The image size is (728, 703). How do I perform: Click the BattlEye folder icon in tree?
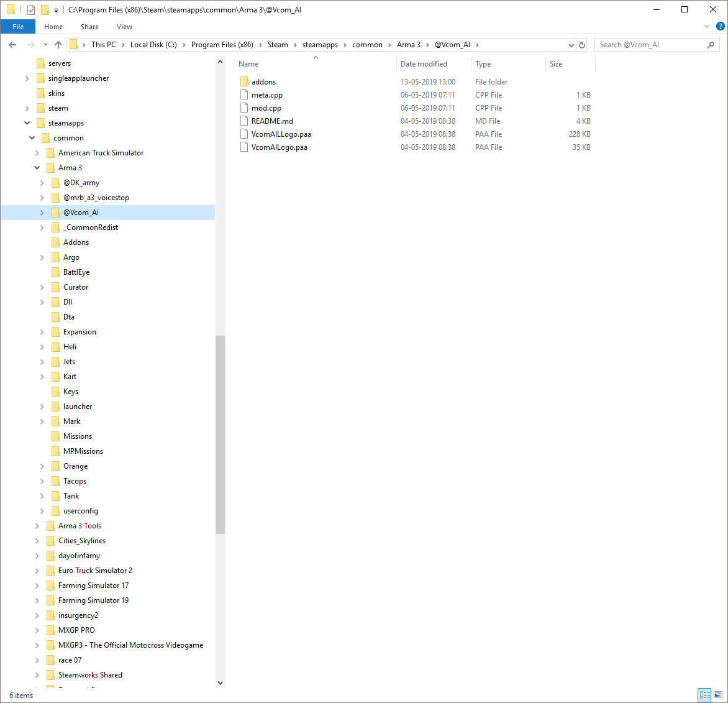[x=56, y=272]
